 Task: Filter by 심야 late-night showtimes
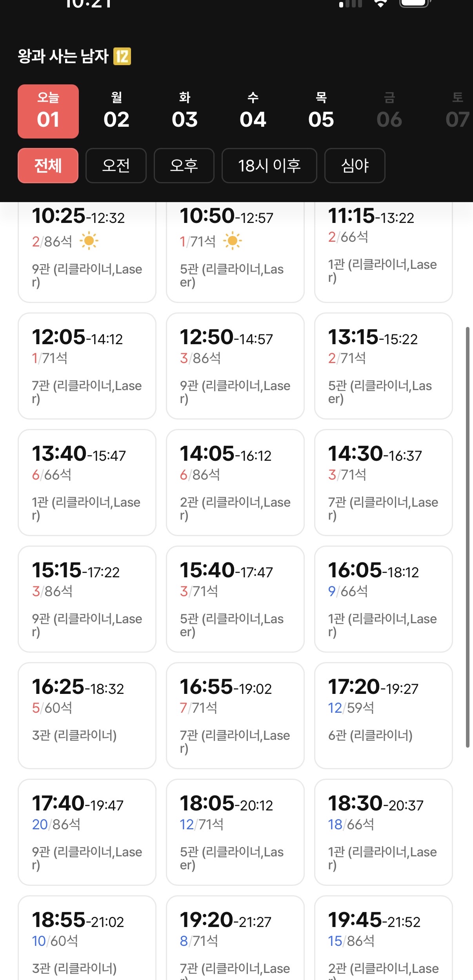[355, 166]
